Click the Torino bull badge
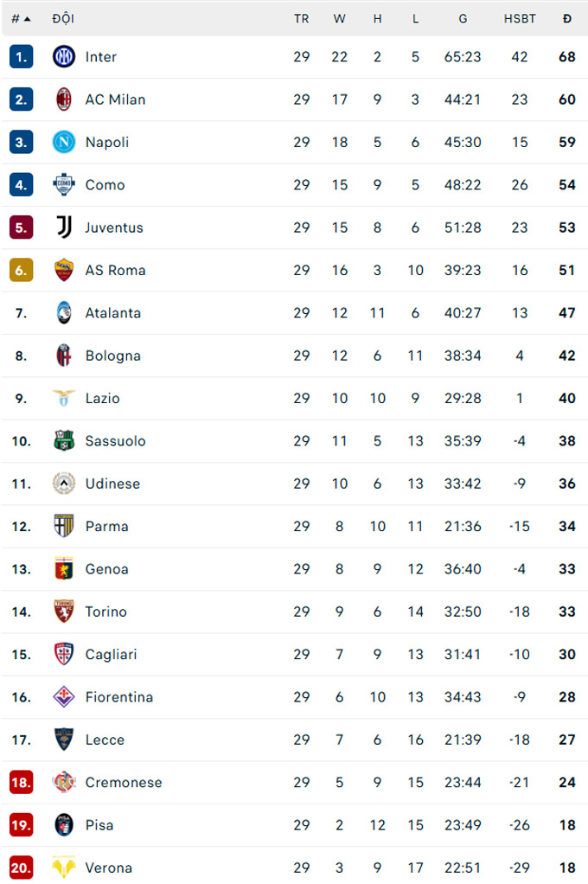The image size is (588, 884). click(x=63, y=612)
